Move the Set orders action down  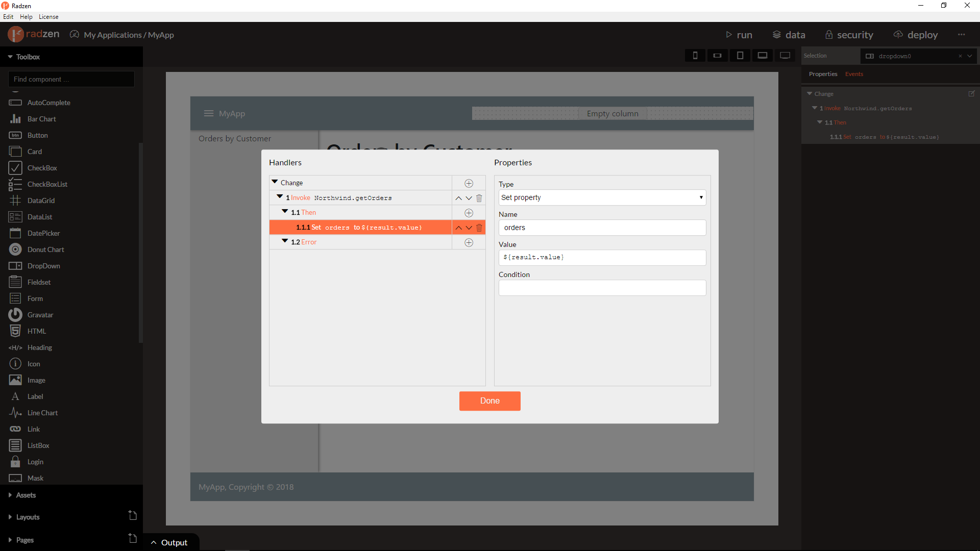(469, 228)
